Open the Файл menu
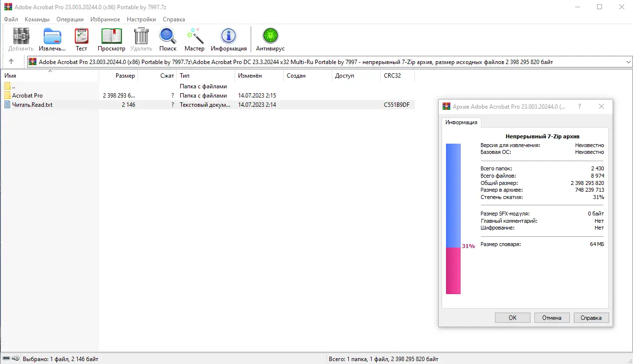The height and width of the screenshot is (364, 633). click(x=11, y=19)
